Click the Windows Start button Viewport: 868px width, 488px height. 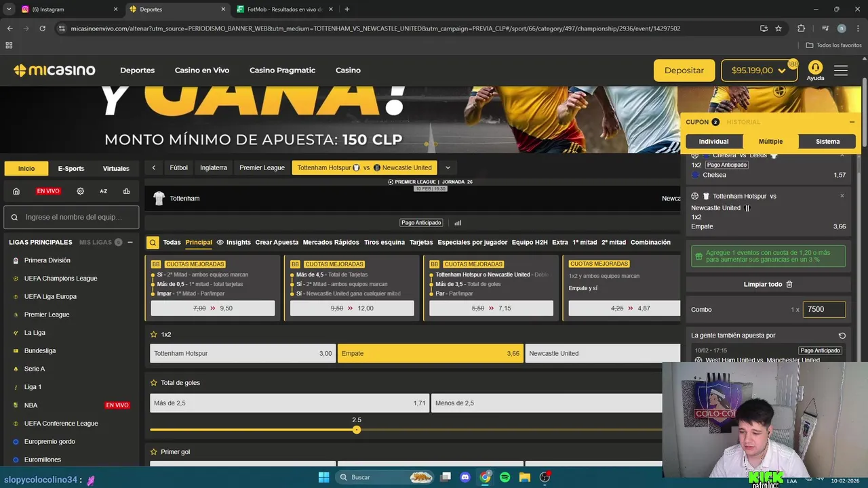pyautogui.click(x=323, y=477)
